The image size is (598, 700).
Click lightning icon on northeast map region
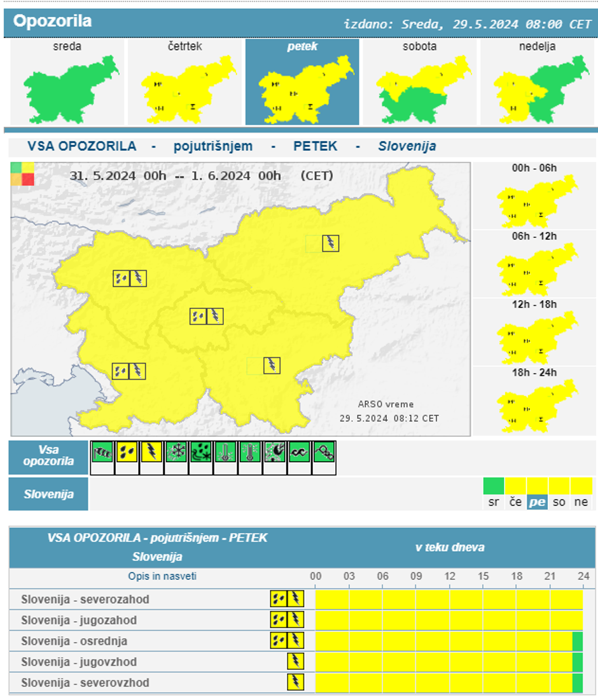point(330,243)
